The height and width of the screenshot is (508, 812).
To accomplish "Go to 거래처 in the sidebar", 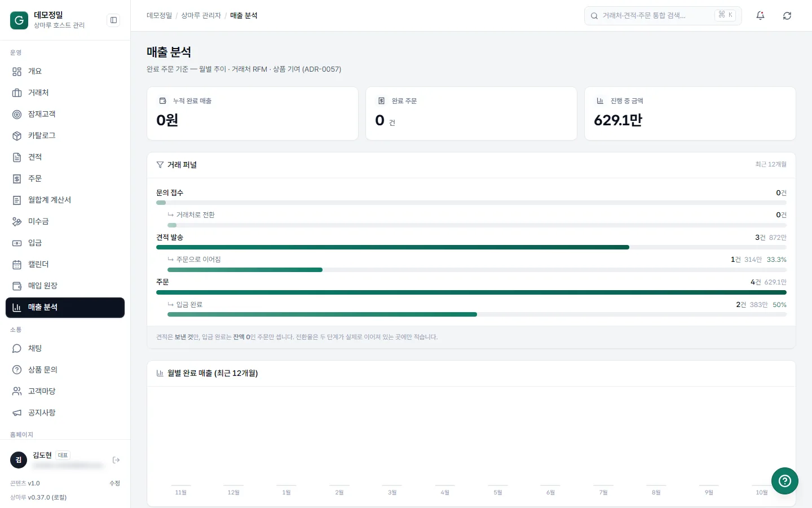I will coord(65,93).
